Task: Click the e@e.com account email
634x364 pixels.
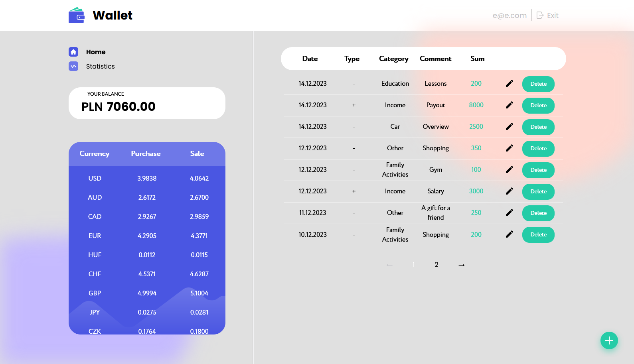Action: [x=510, y=16]
